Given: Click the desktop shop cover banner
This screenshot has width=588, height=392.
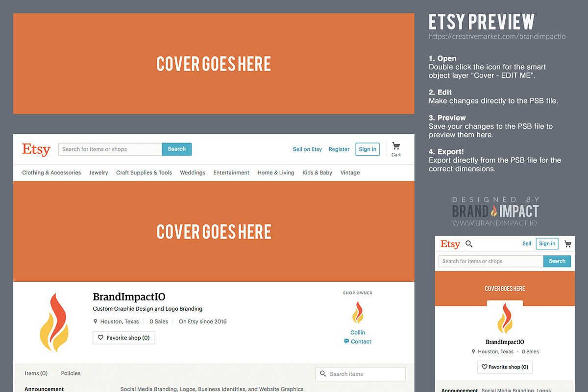Looking at the screenshot, I should pos(214,231).
